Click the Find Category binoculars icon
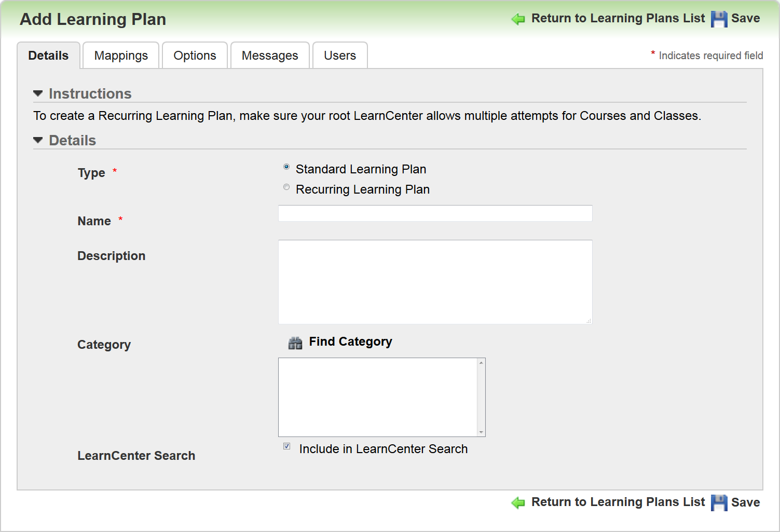Screen dimensions: 780x532 coord(295,343)
